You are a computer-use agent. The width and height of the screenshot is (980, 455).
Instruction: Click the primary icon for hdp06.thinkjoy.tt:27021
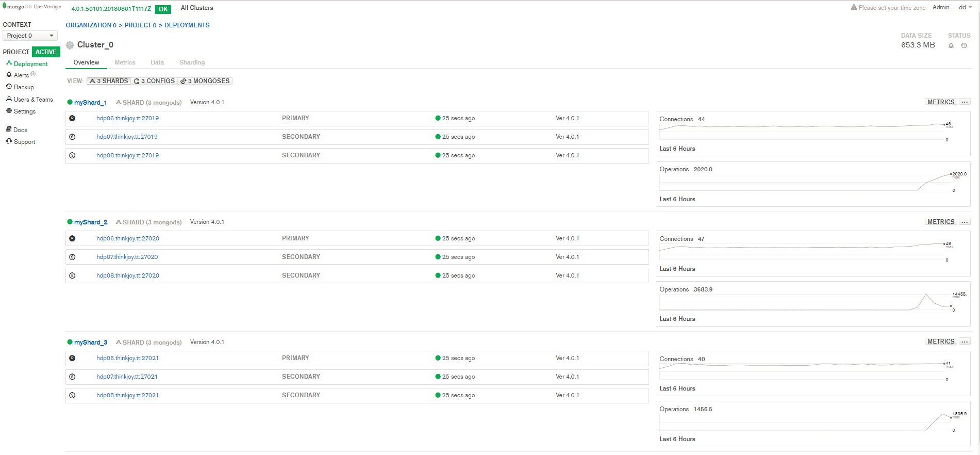point(72,358)
